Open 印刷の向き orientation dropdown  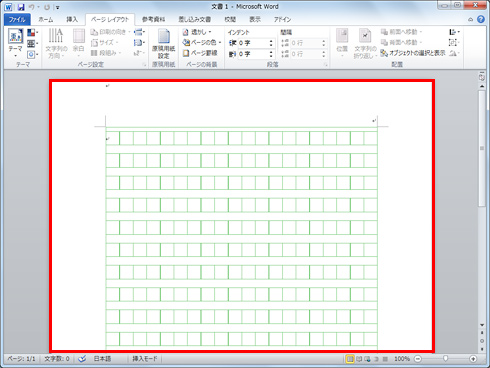(x=111, y=32)
